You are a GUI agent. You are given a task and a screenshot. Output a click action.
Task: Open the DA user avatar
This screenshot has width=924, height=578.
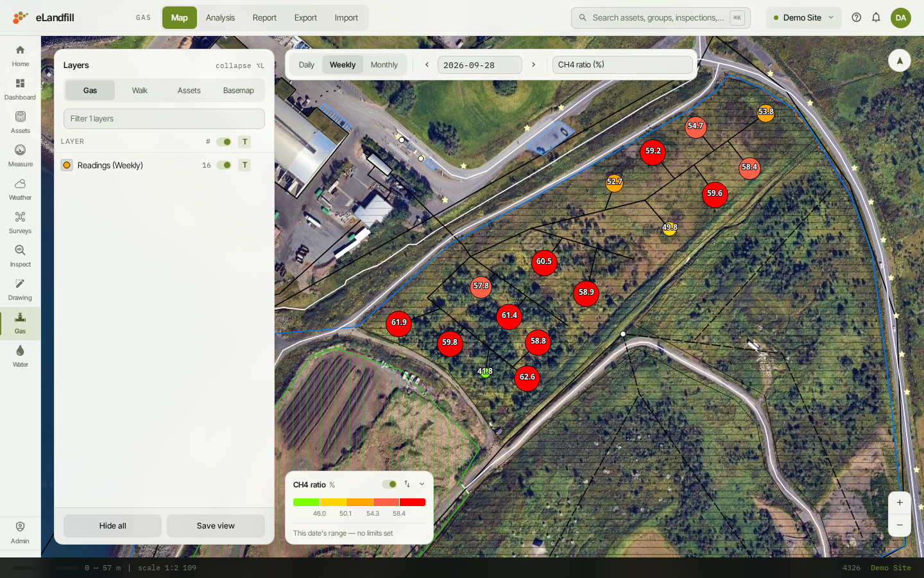901,17
